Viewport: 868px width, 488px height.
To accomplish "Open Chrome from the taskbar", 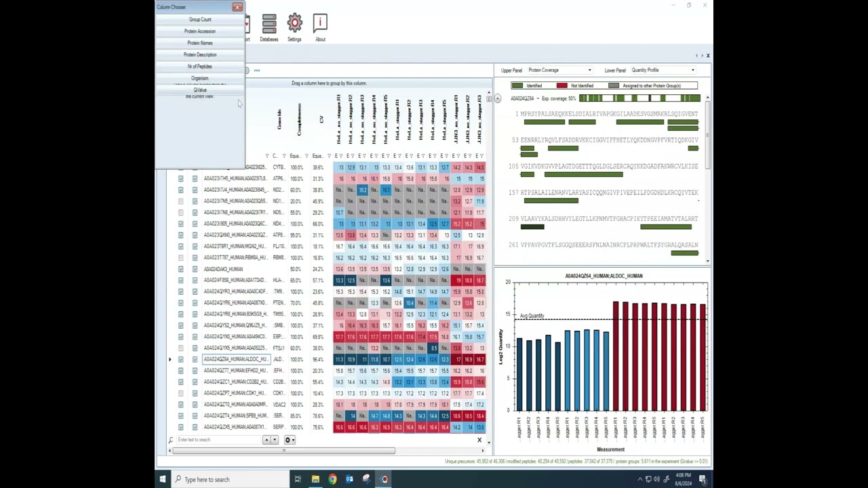I will coord(332,479).
